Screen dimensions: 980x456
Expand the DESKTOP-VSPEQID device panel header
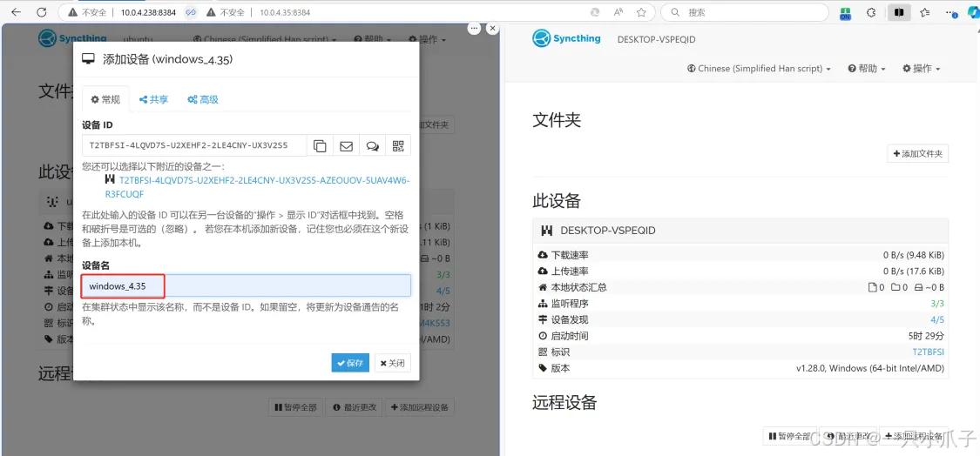coord(740,231)
